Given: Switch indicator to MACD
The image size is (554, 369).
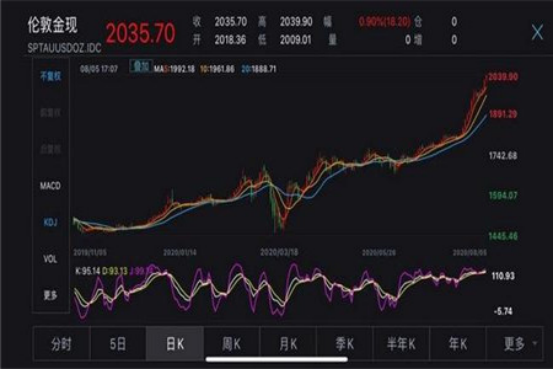Looking at the screenshot, I should 50,186.
